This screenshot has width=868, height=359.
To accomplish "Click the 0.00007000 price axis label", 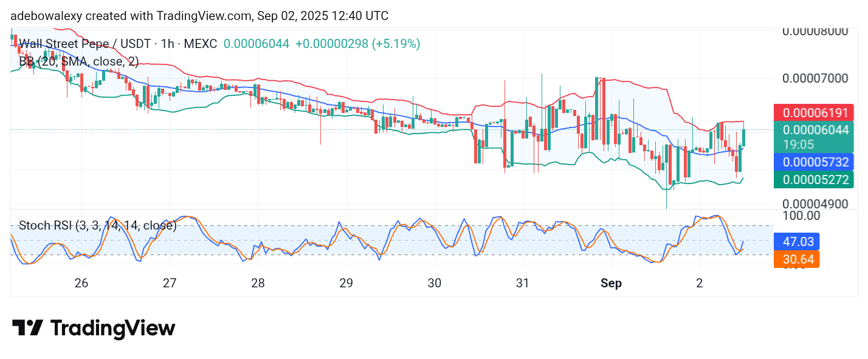I will [815, 78].
